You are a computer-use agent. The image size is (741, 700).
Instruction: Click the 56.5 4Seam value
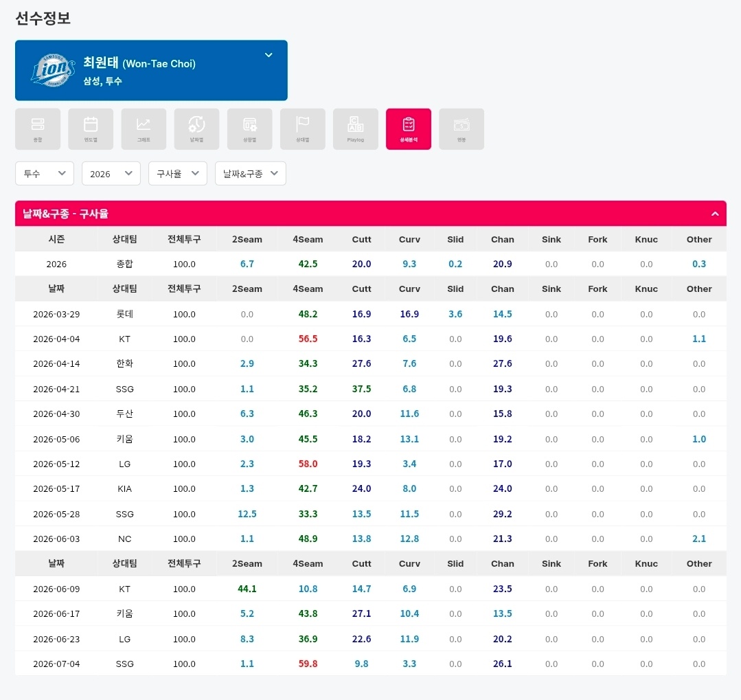tap(308, 339)
